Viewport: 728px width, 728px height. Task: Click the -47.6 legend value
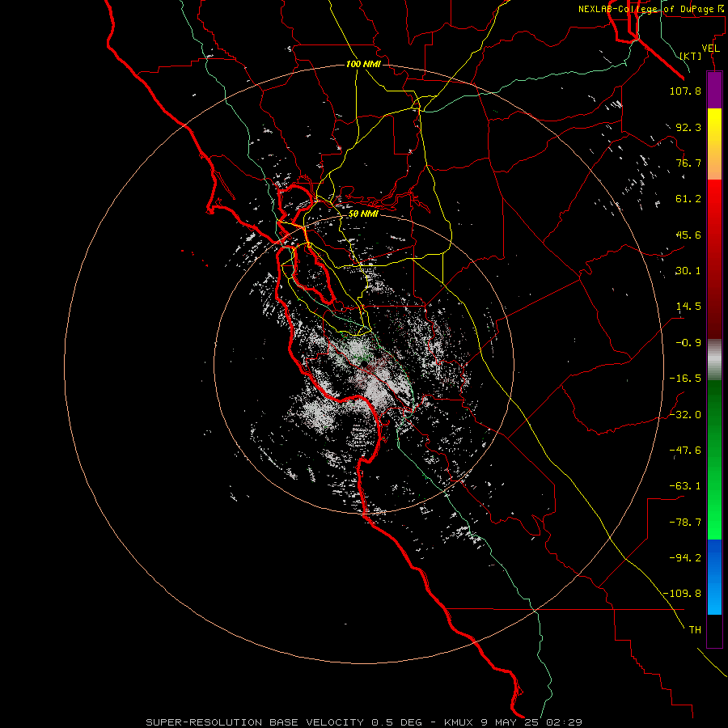(x=685, y=451)
